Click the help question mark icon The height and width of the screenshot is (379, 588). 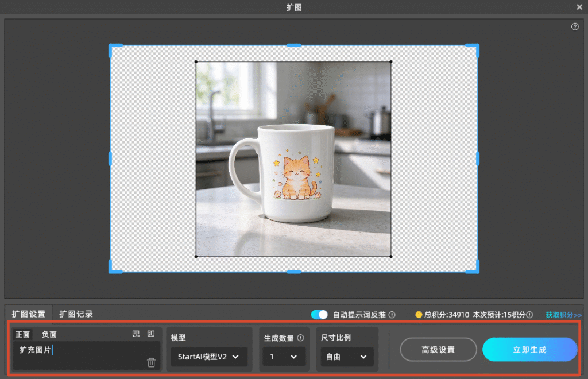click(575, 26)
